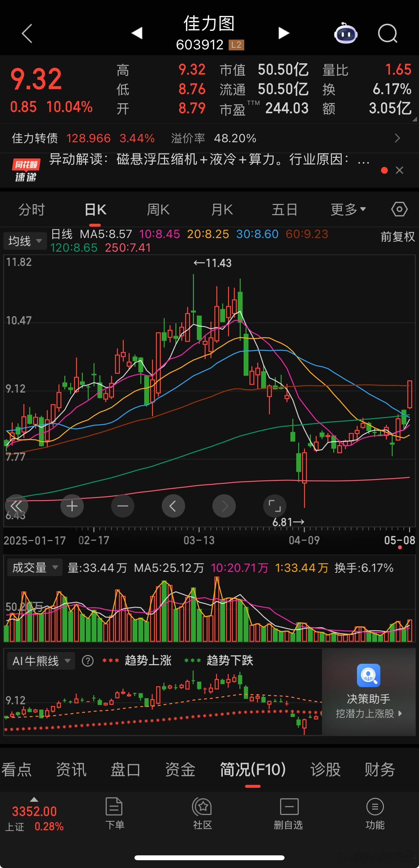
Task: Open search with magnifier icon
Action: pyautogui.click(x=387, y=33)
